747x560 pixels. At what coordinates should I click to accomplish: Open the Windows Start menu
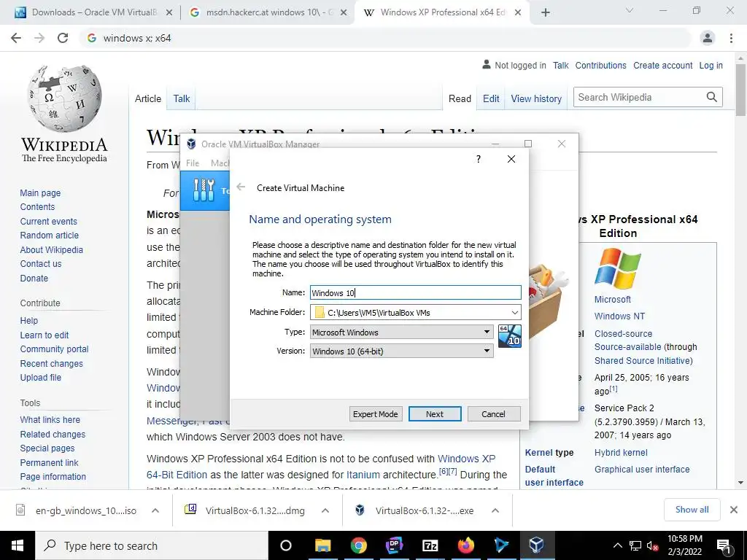(x=18, y=545)
